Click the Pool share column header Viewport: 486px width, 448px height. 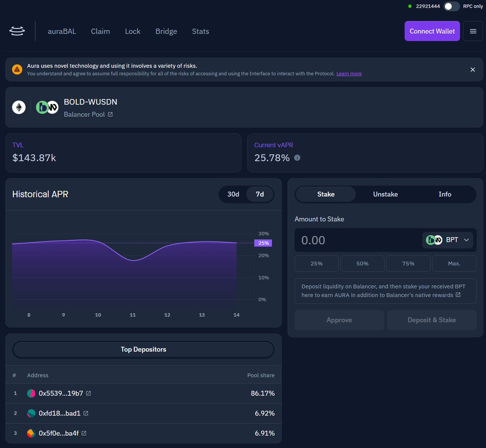(261, 376)
